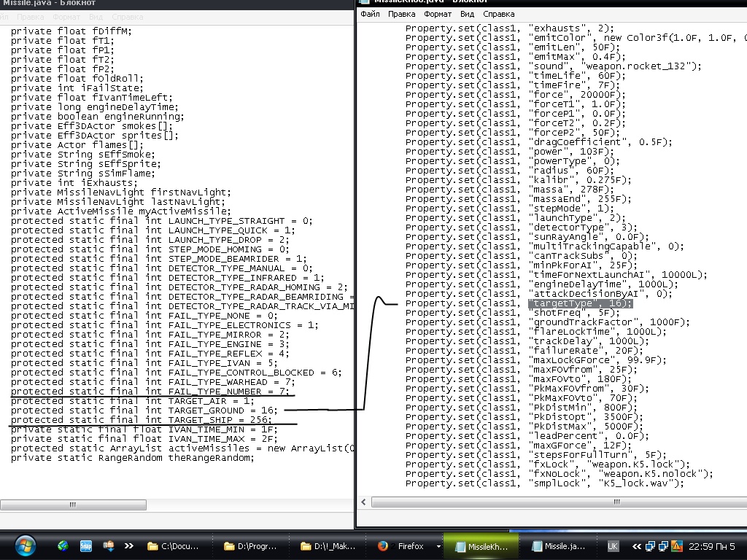Click the "stepsForFullTurn", 5F property line
The width and height of the screenshot is (747, 560).
(x=536, y=455)
